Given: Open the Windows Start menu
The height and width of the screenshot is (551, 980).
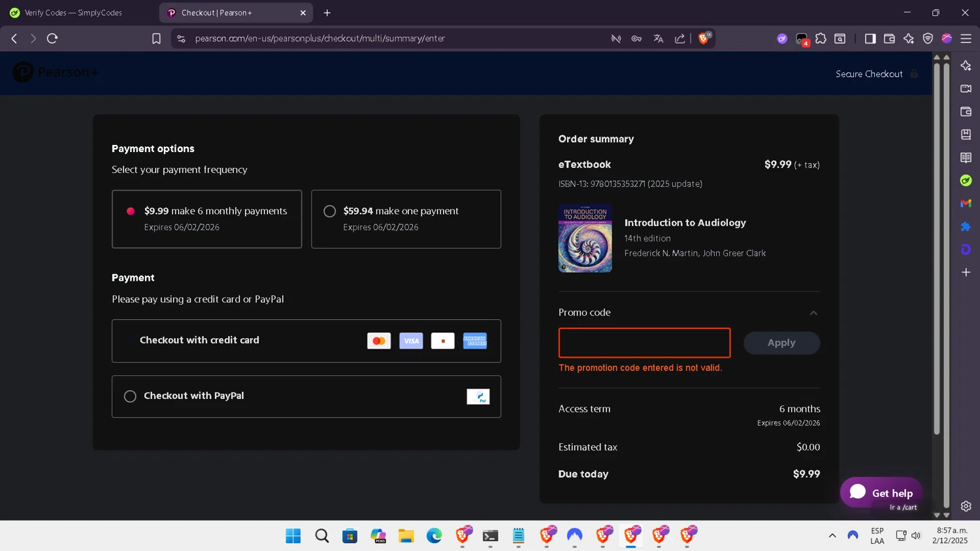Looking at the screenshot, I should pyautogui.click(x=293, y=536).
